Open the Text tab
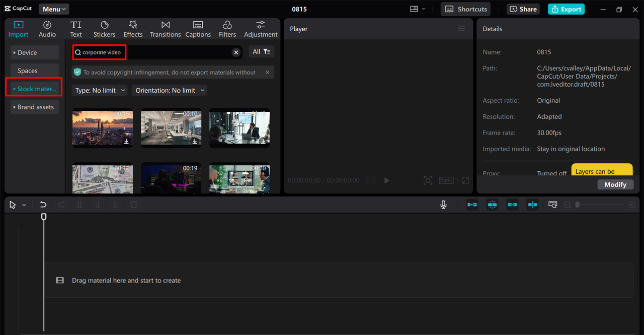The width and height of the screenshot is (644, 335). click(76, 29)
